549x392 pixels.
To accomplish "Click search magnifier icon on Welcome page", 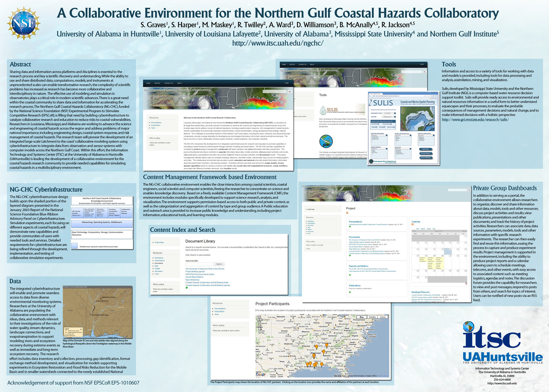I will tap(290, 92).
